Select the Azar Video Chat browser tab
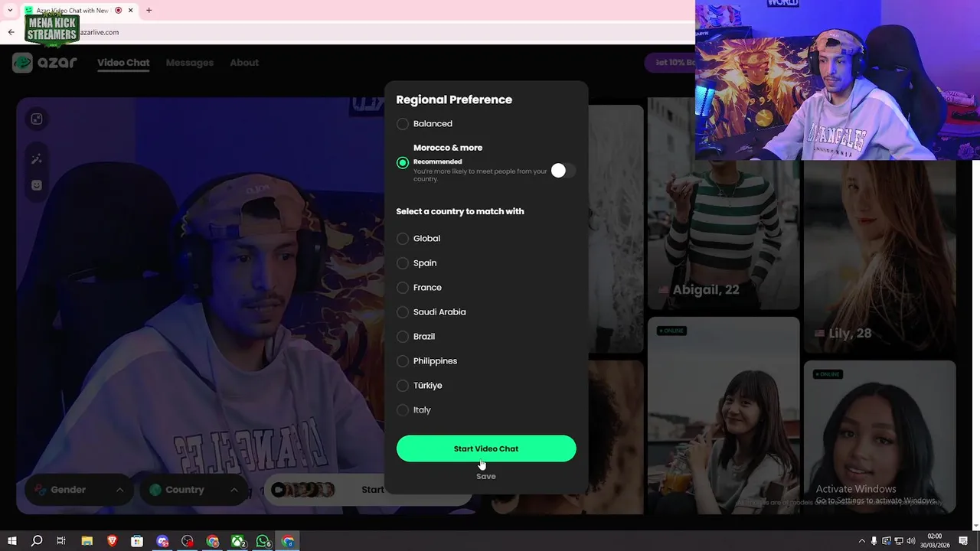 [80, 11]
